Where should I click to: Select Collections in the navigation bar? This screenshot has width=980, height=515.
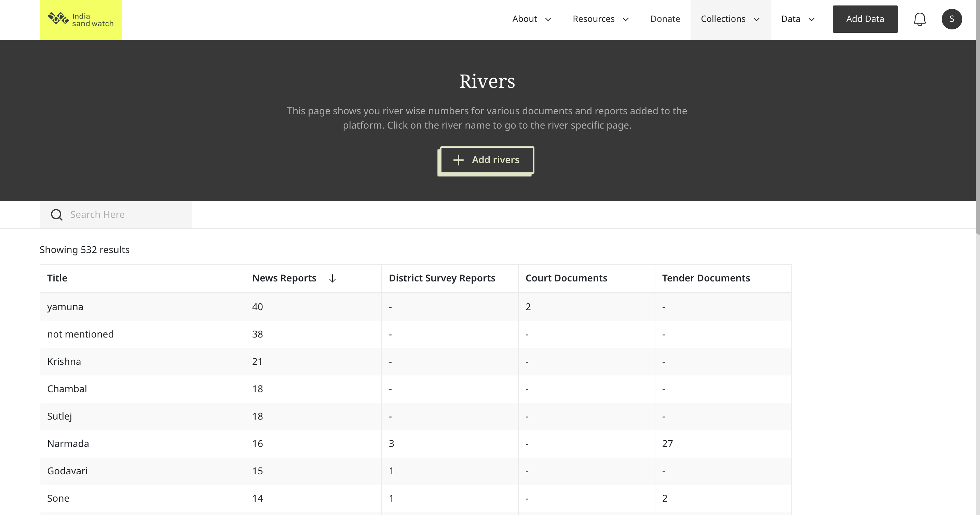722,19
